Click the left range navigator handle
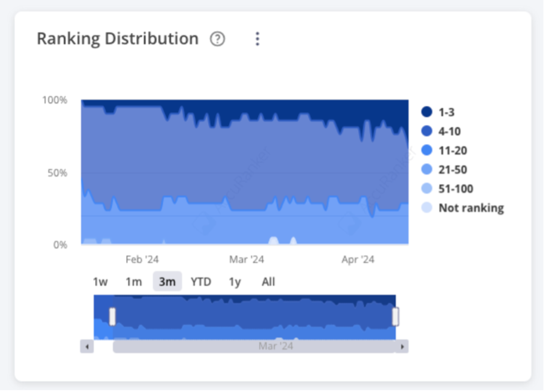546x392 pixels. [x=112, y=316]
